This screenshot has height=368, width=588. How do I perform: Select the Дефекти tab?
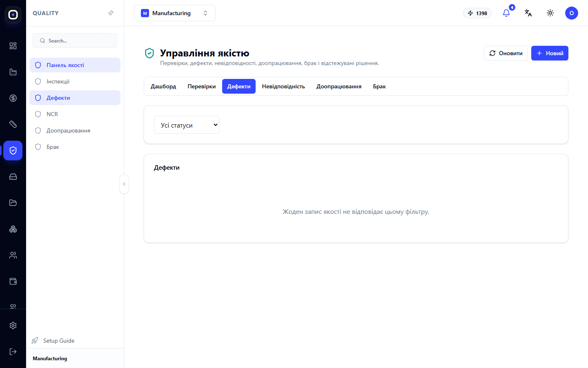tap(239, 86)
